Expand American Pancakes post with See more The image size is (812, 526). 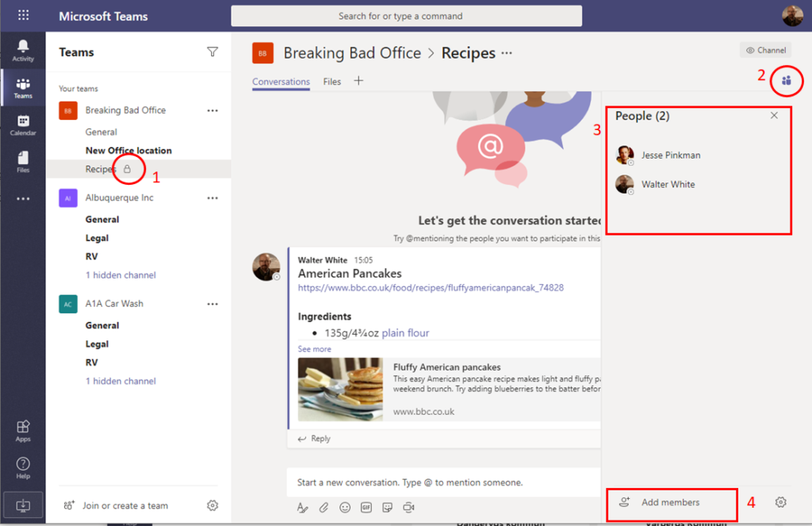pyautogui.click(x=314, y=349)
